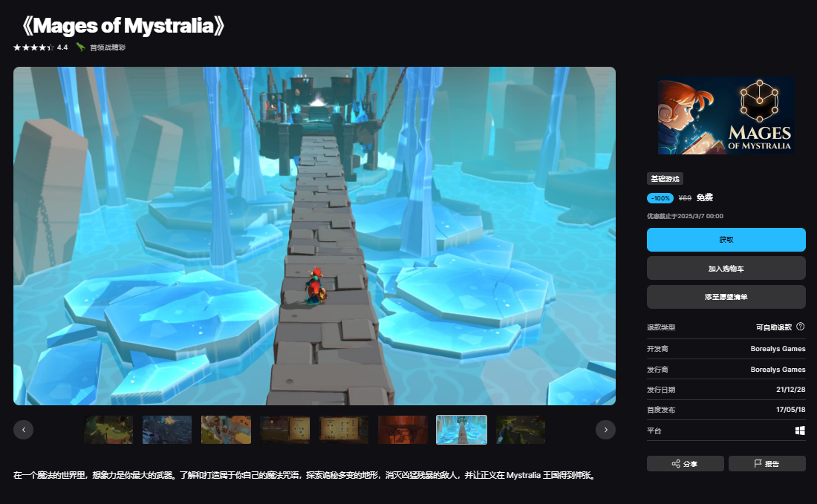This screenshot has width=817, height=504.
Task: Click the 分享 share button
Action: coord(686,463)
